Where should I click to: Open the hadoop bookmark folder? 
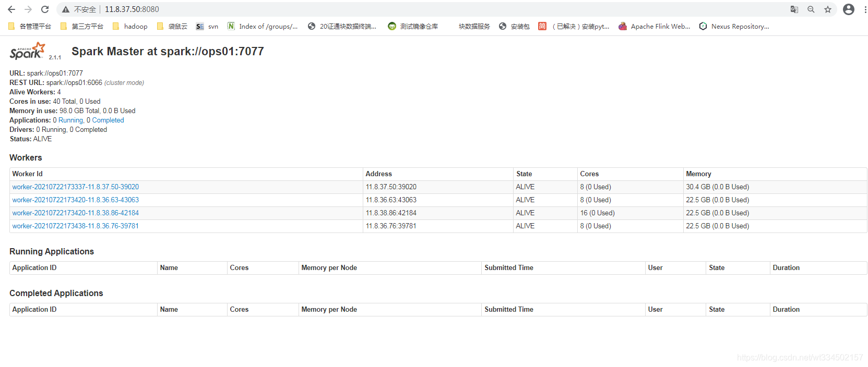coord(129,26)
